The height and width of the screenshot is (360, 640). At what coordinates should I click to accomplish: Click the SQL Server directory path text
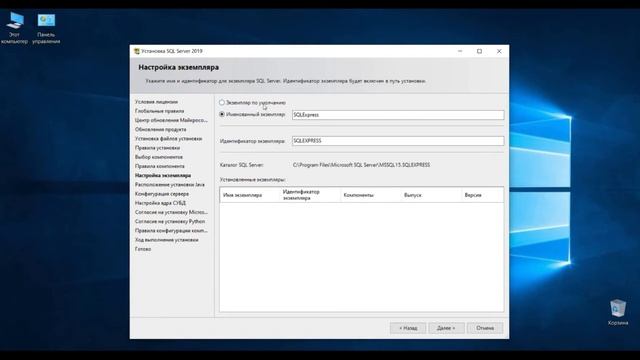pyautogui.click(x=361, y=165)
